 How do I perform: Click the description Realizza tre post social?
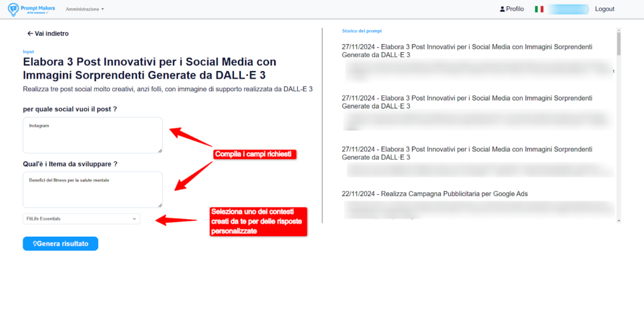coord(168,89)
